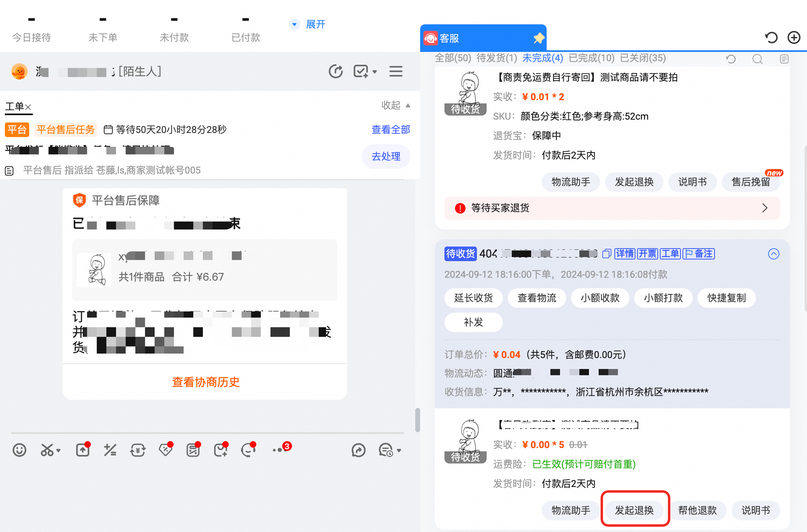This screenshot has height=532, width=807.
Task: Click 查看全部 link
Action: [391, 130]
